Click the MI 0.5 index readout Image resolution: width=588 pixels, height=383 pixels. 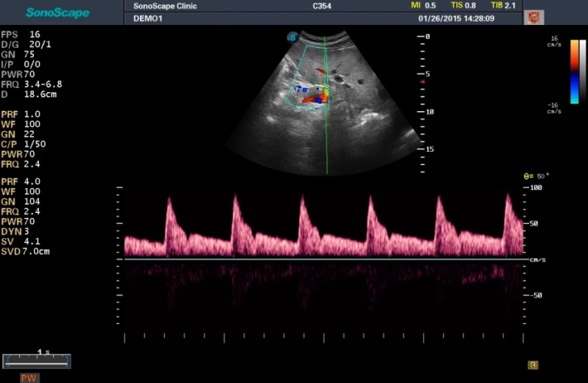(423, 6)
